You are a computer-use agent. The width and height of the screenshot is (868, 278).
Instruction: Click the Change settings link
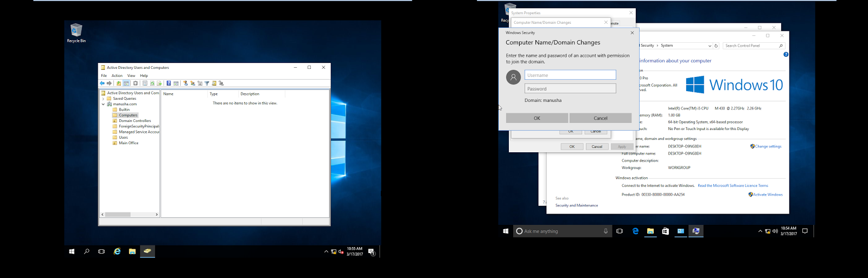click(x=768, y=146)
